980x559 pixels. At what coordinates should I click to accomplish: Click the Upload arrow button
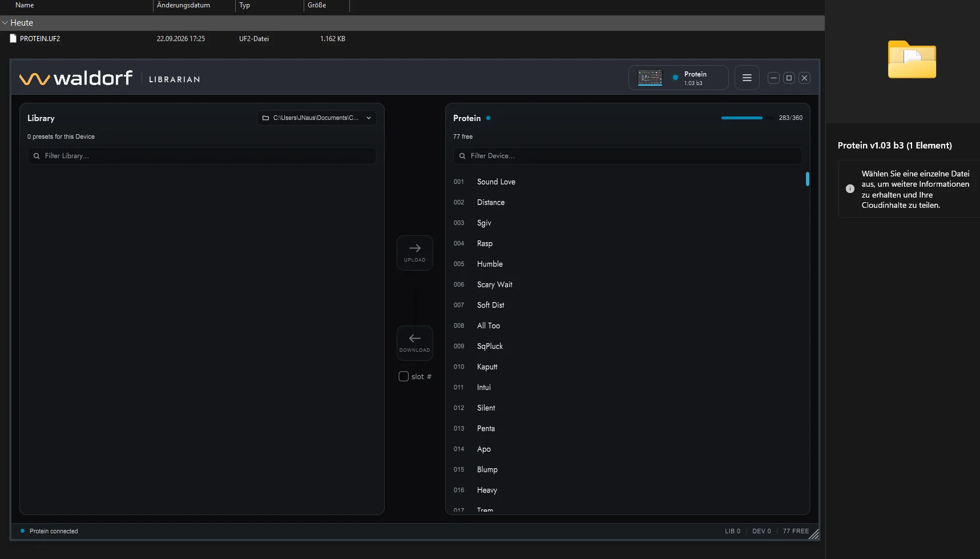(x=415, y=252)
